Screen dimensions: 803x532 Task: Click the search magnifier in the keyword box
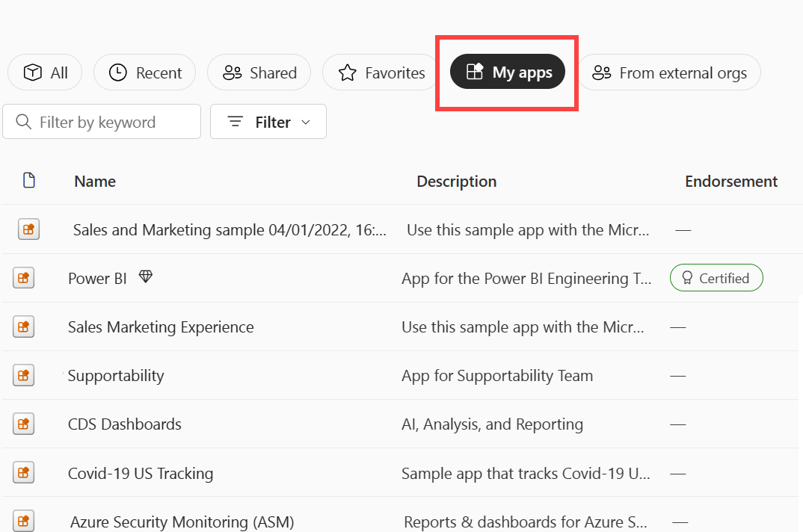(23, 121)
